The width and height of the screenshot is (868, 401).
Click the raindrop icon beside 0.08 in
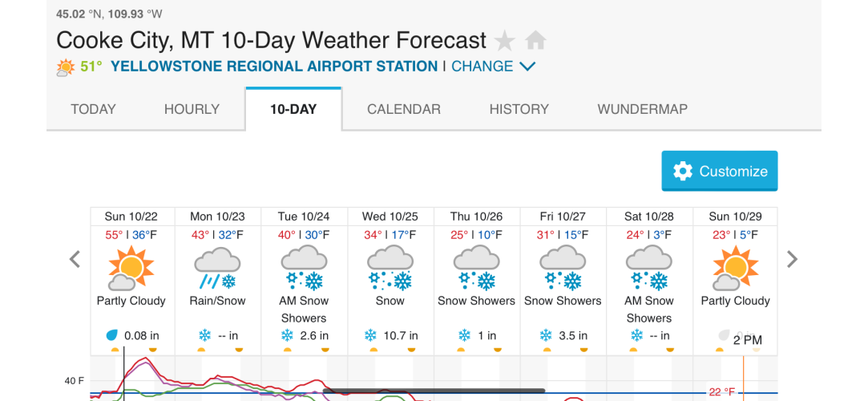[112, 335]
